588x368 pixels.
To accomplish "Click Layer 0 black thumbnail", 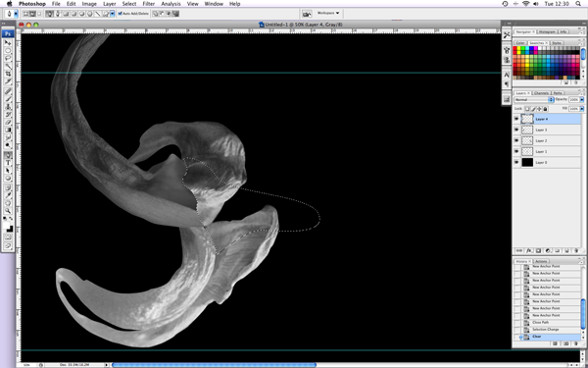I will (x=527, y=162).
